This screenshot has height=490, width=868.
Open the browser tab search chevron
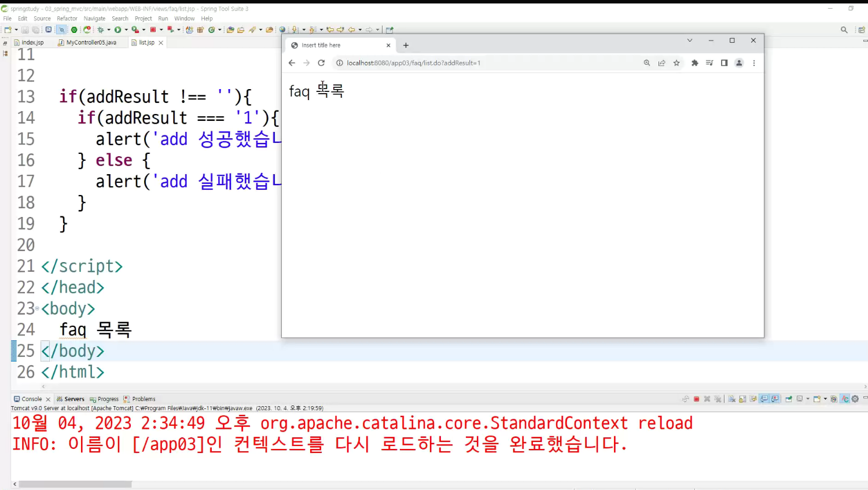click(690, 40)
